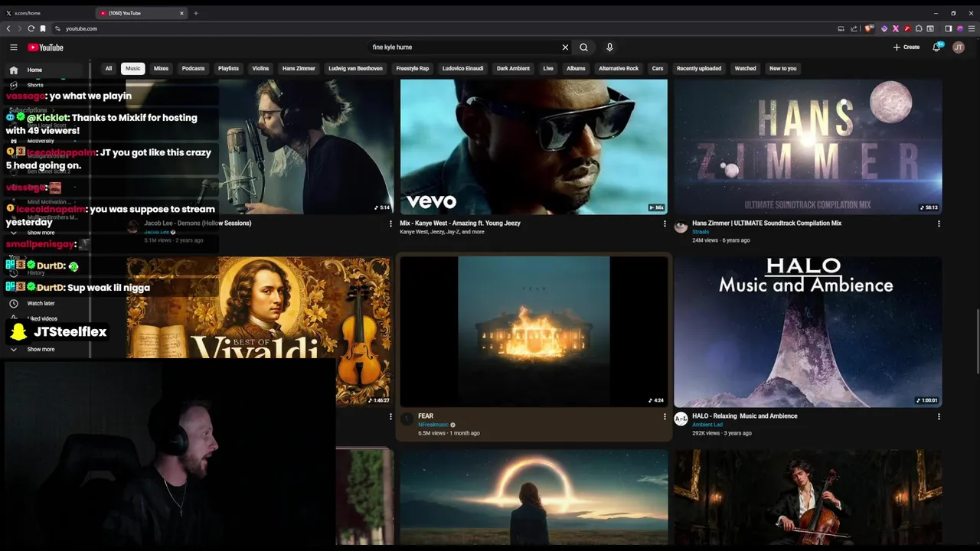Click the Ambient Lad channel avatar

681,419
